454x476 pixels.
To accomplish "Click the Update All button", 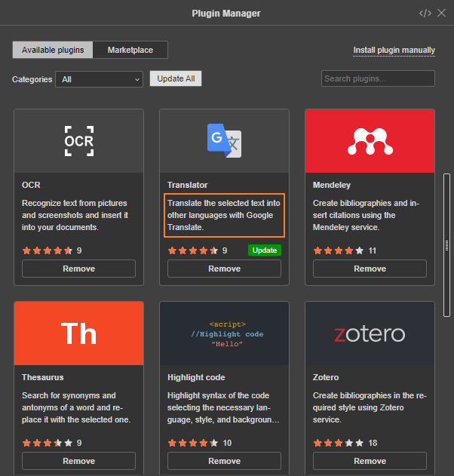I will click(176, 78).
